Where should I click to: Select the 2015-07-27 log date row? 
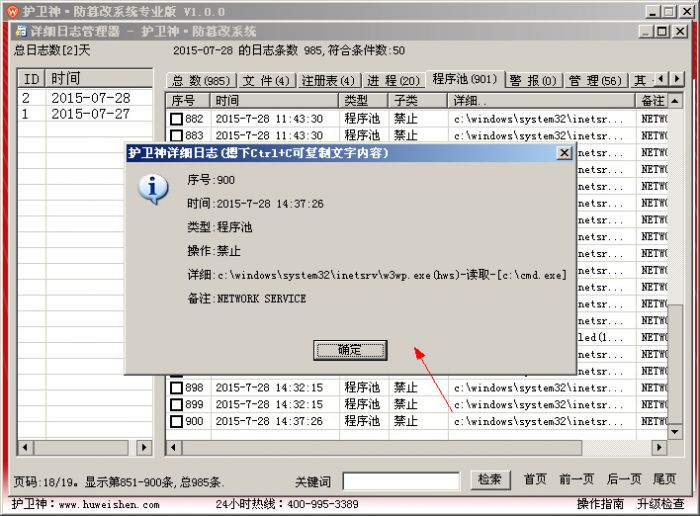(x=85, y=114)
